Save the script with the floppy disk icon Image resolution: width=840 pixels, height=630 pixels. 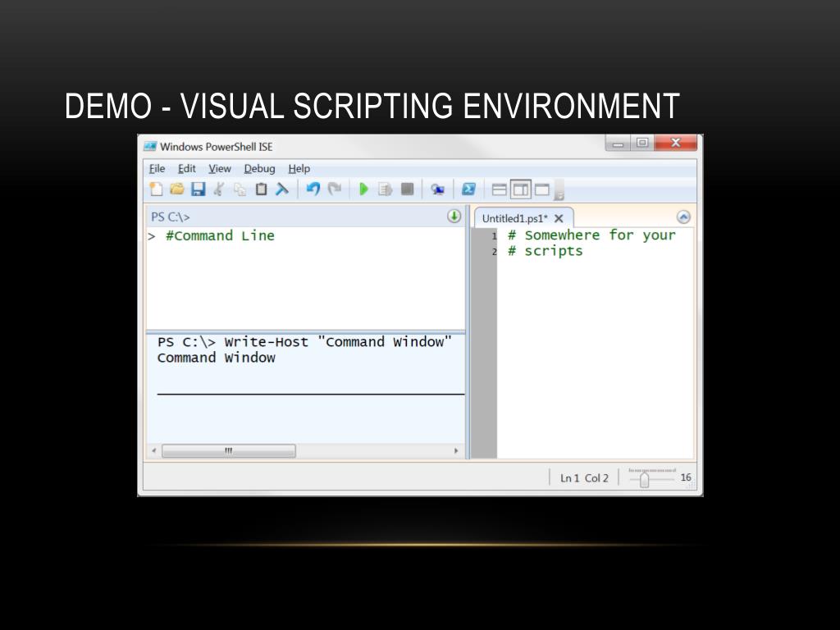(199, 189)
